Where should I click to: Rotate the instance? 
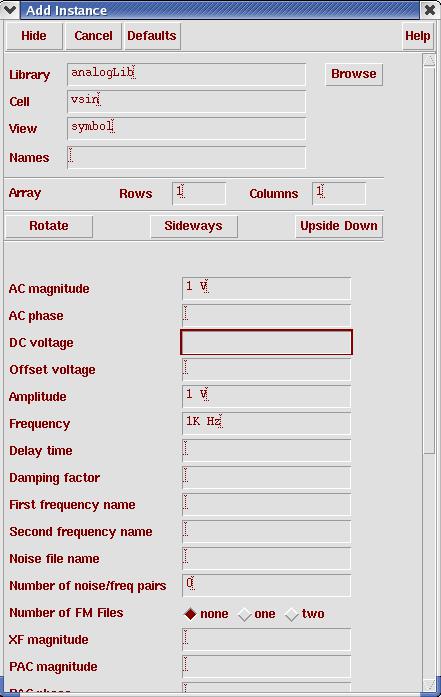click(49, 226)
